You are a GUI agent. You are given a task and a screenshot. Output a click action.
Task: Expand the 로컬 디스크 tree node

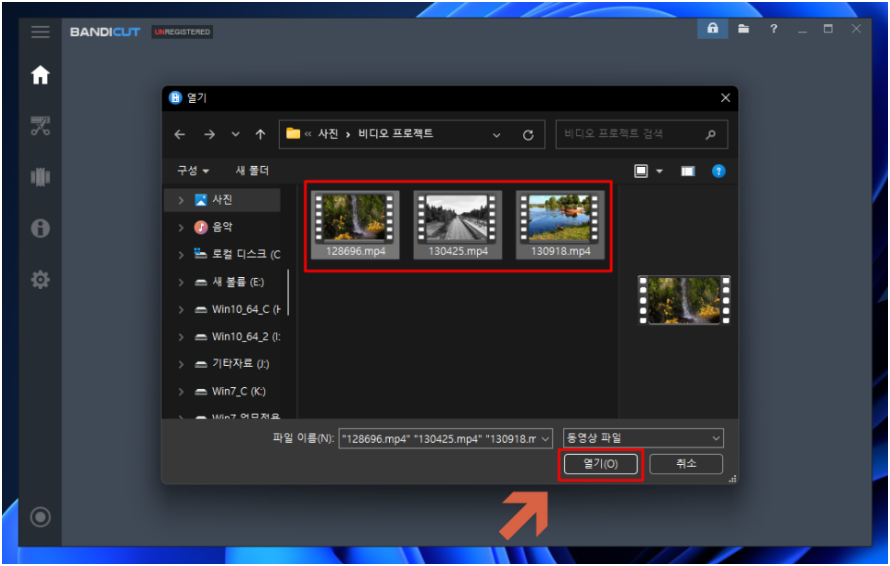(x=180, y=255)
